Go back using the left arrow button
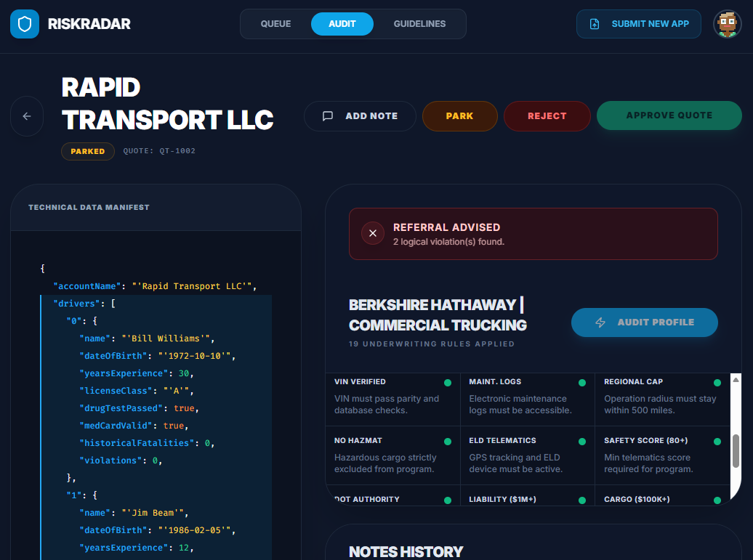The width and height of the screenshot is (753, 560). click(x=27, y=116)
